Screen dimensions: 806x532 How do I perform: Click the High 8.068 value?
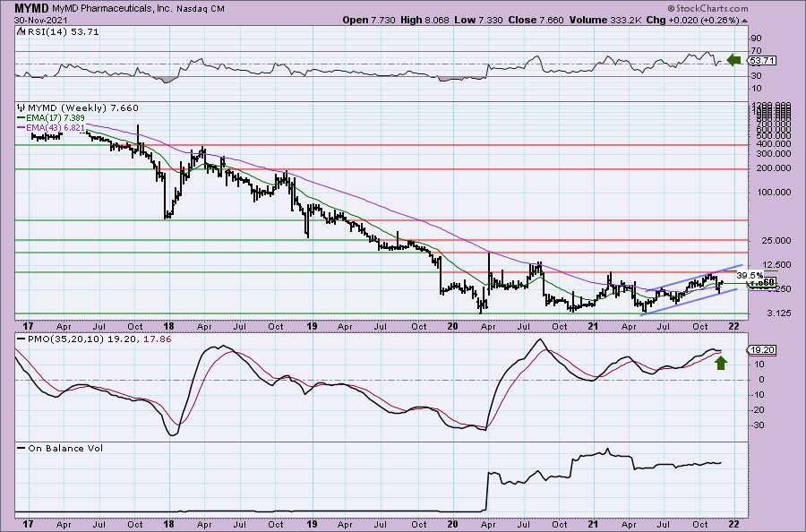pyautogui.click(x=424, y=20)
